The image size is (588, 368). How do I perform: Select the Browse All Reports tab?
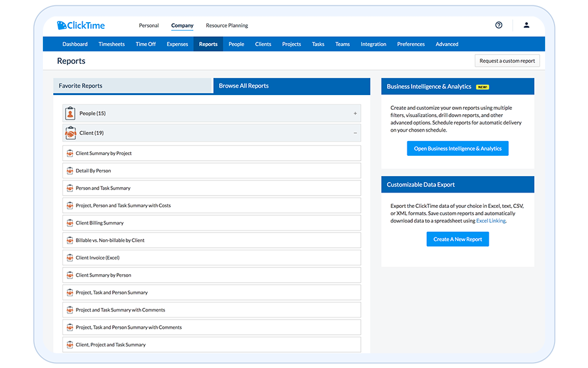(x=291, y=86)
